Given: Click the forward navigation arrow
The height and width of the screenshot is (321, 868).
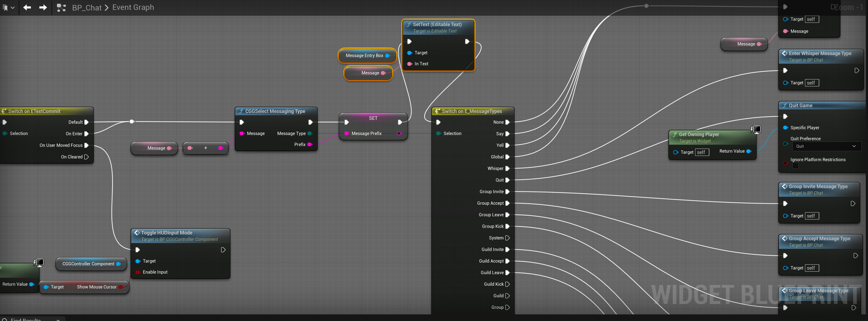Looking at the screenshot, I should pyautogui.click(x=43, y=7).
